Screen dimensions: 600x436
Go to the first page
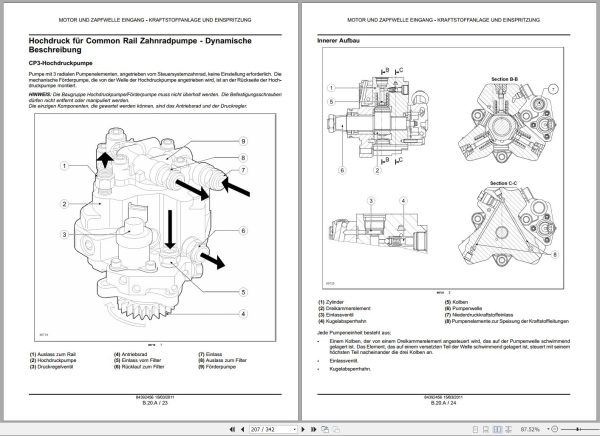pyautogui.click(x=232, y=429)
